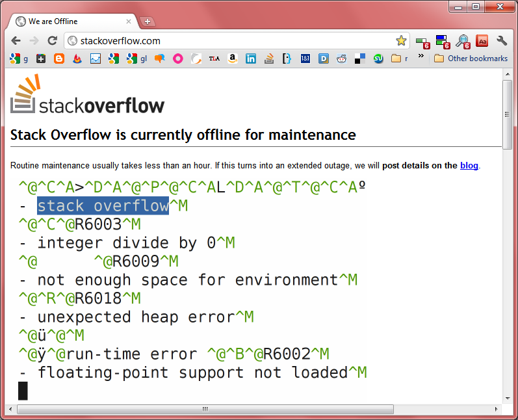The image size is (518, 420).
Task: Click the stackoverflow.com address bar
Action: pos(227,40)
